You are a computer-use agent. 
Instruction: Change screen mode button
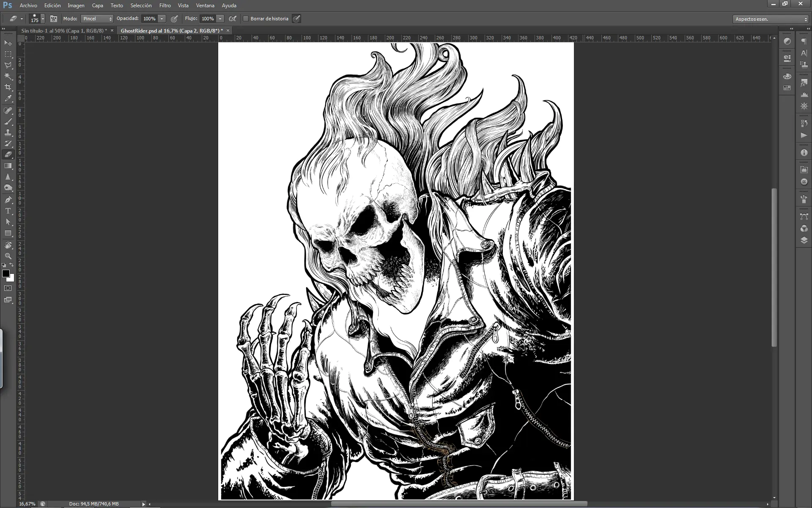click(8, 300)
